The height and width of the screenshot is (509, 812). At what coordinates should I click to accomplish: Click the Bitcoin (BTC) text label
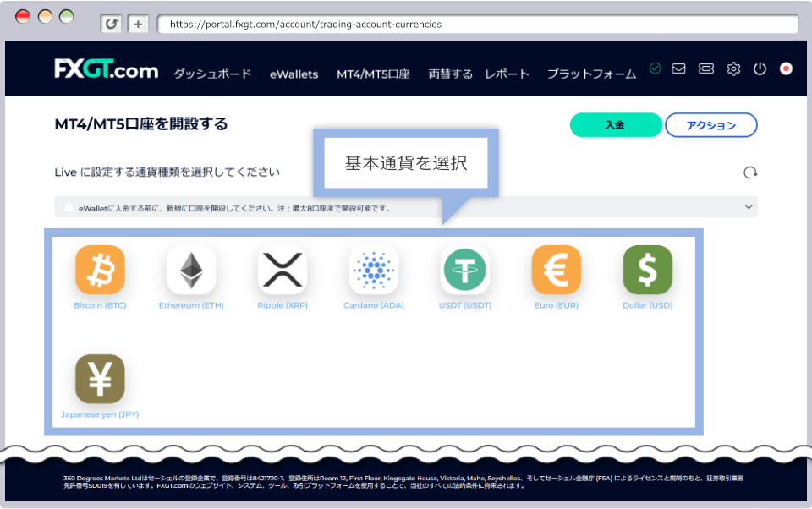100,305
